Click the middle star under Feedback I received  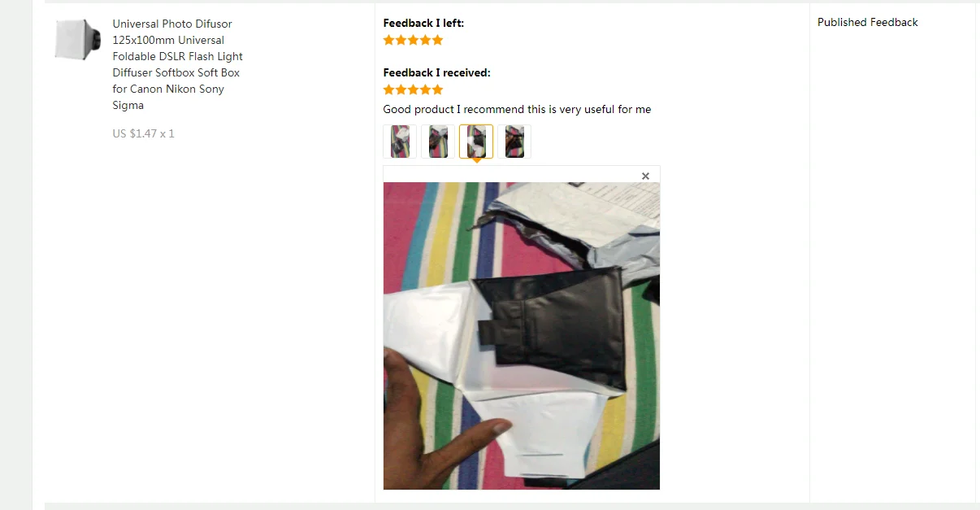click(414, 89)
